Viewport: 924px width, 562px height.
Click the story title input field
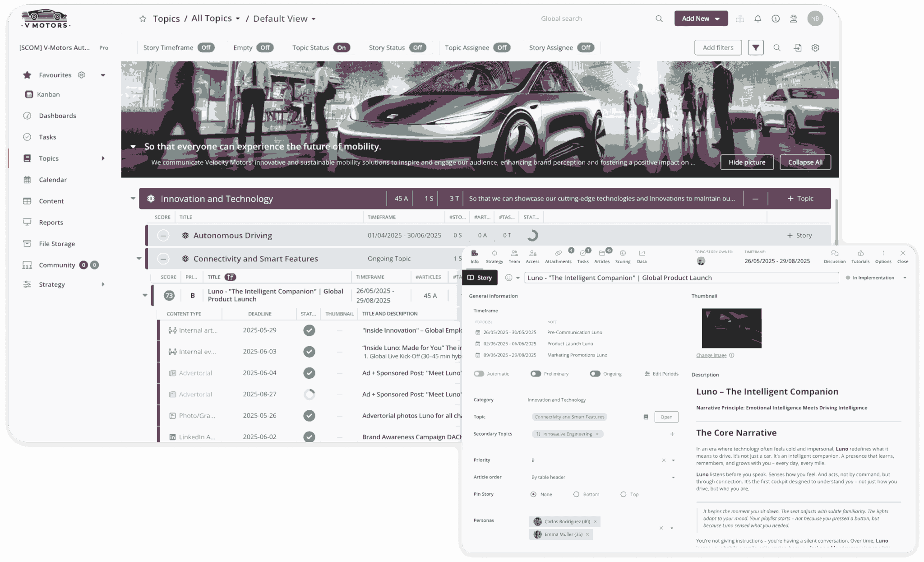[681, 278]
